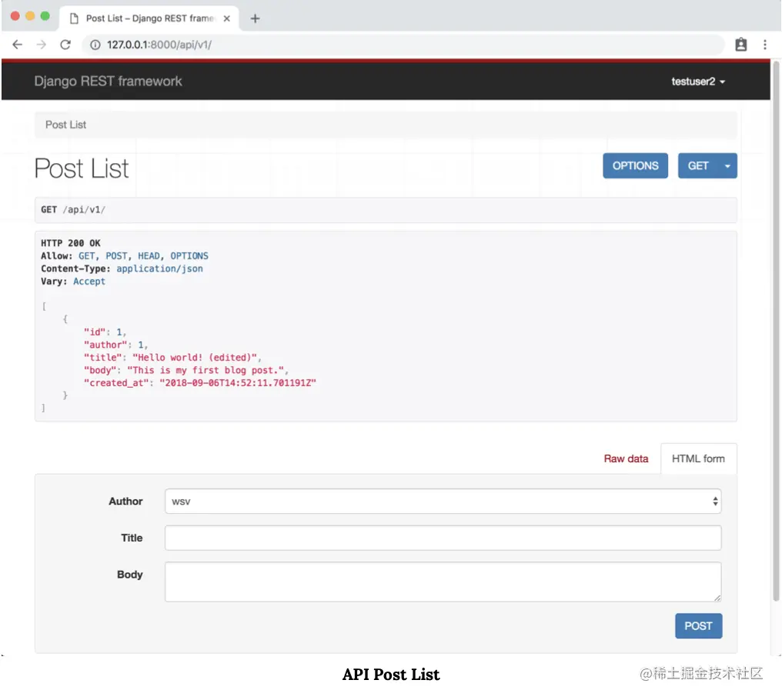Switch to the HTML form tab

coord(698,458)
